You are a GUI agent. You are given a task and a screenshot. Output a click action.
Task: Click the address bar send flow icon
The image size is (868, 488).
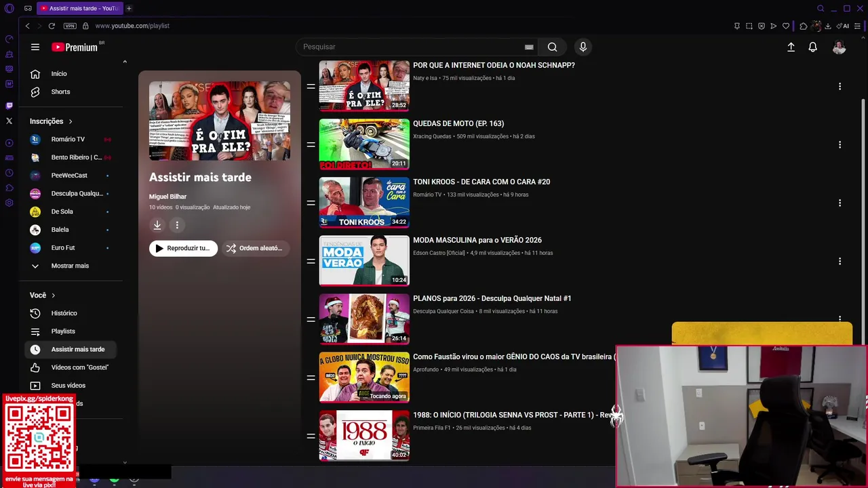click(x=774, y=26)
